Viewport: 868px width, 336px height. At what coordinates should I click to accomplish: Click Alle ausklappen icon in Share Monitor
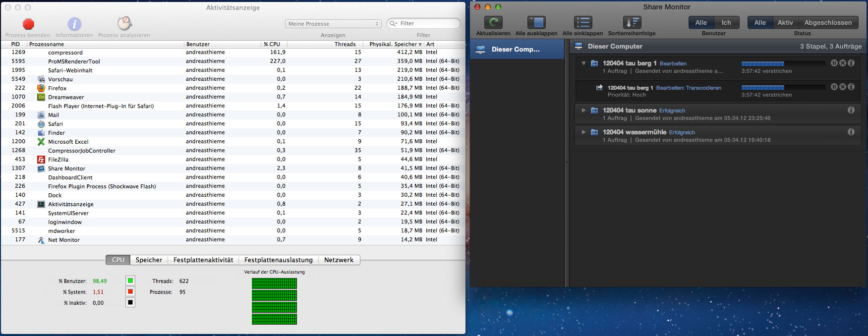pos(536,22)
